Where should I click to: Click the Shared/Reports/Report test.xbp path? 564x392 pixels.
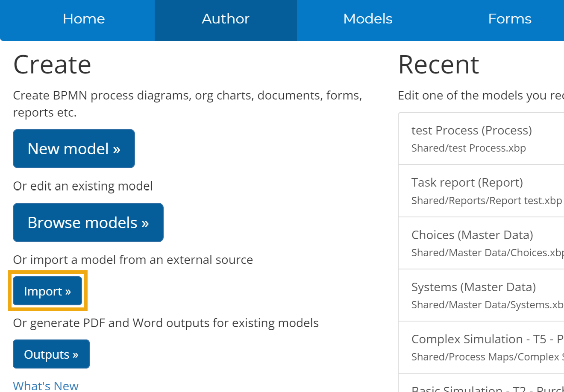tap(486, 201)
